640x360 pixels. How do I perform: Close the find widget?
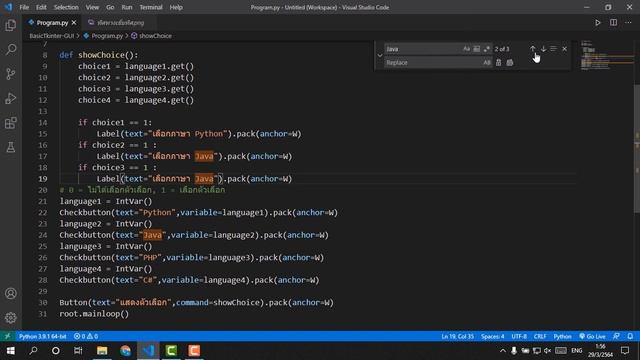pyautogui.click(x=564, y=49)
